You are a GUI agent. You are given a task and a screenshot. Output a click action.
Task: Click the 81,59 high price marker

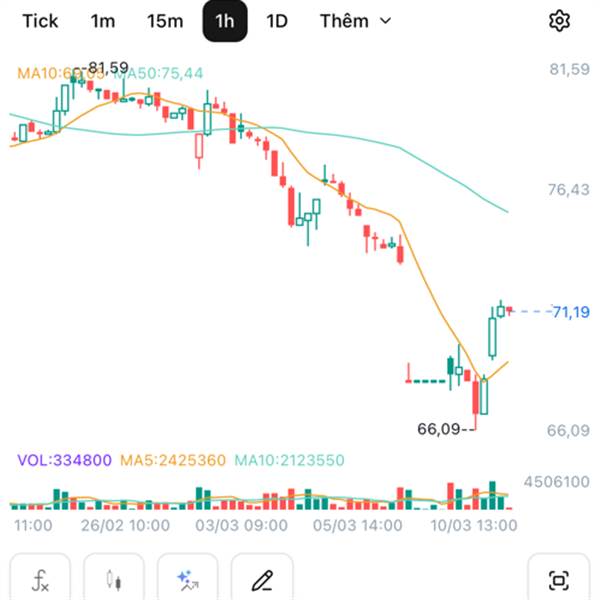point(108,68)
